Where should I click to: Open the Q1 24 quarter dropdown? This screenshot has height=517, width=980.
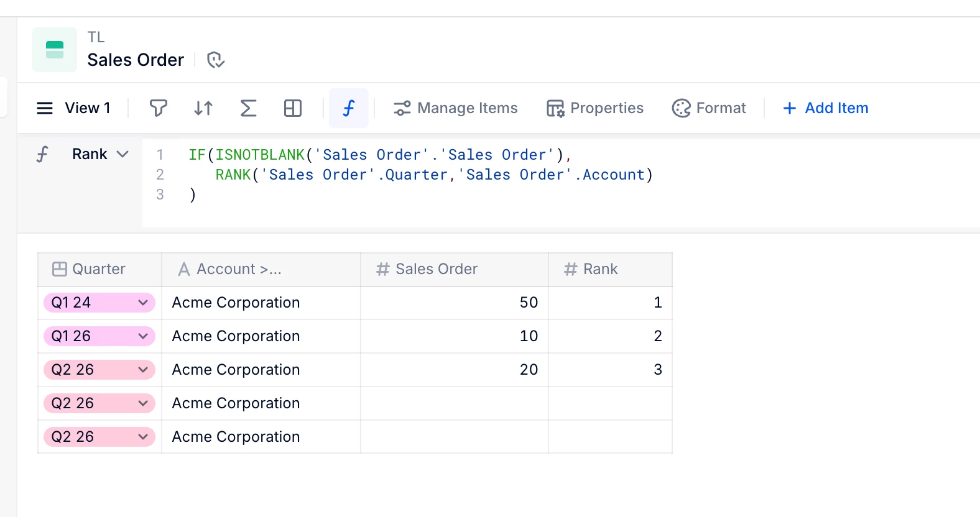142,303
